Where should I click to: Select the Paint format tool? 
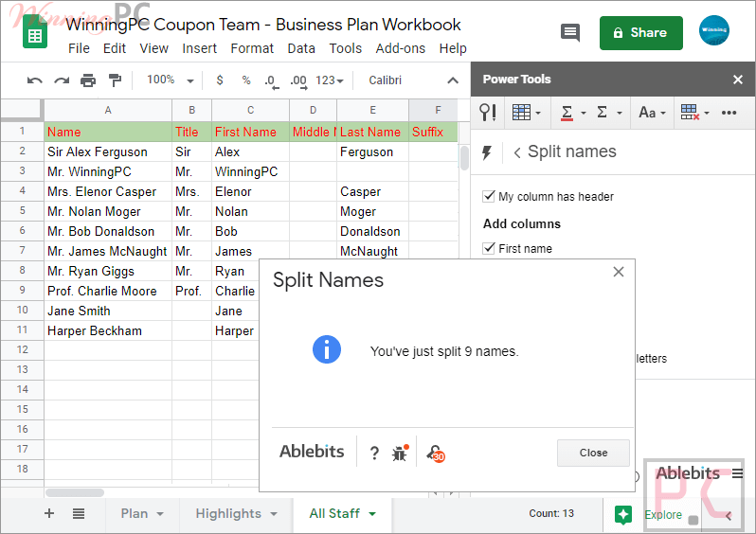click(x=115, y=80)
